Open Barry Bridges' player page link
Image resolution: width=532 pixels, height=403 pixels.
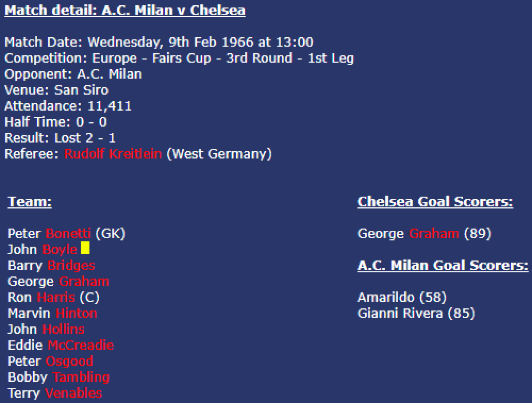[71, 265]
